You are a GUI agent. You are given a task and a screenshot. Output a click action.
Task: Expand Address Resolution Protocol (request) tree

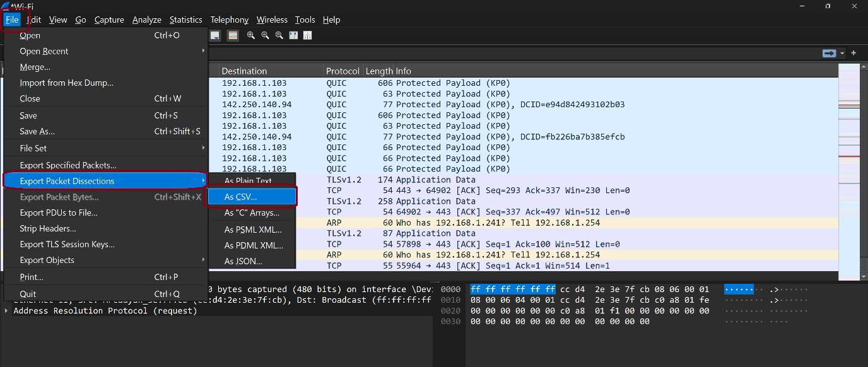pyautogui.click(x=7, y=311)
